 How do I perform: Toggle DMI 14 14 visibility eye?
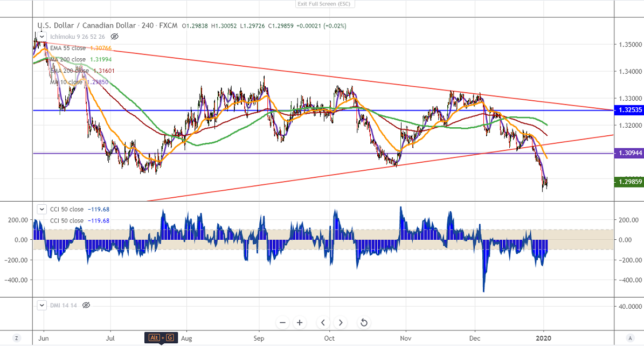[86, 306]
